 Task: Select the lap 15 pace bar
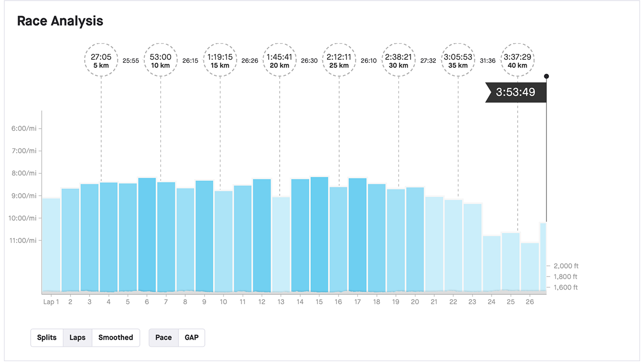319,234
